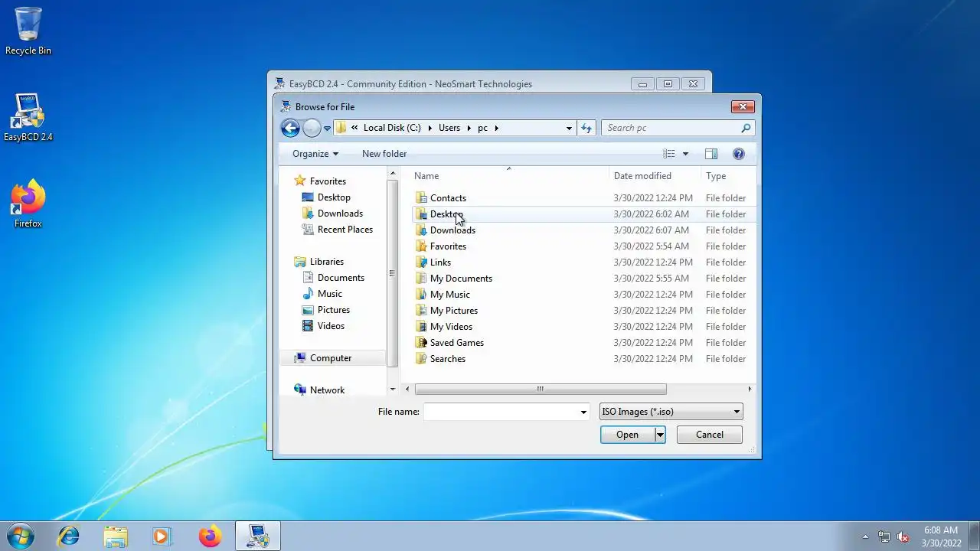Open the view options dropdown arrow

pyautogui.click(x=685, y=154)
